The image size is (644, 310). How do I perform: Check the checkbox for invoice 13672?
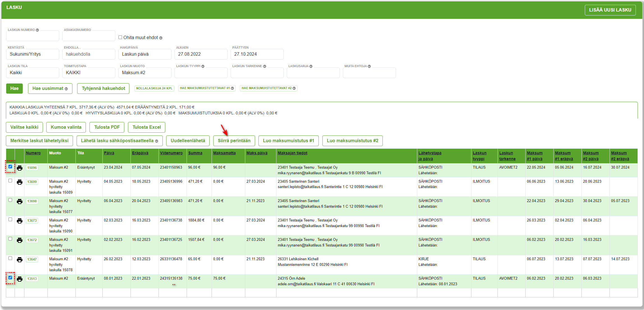coord(10,239)
